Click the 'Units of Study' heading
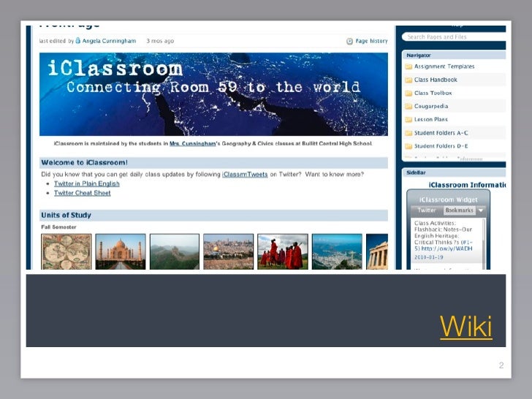 (66, 215)
